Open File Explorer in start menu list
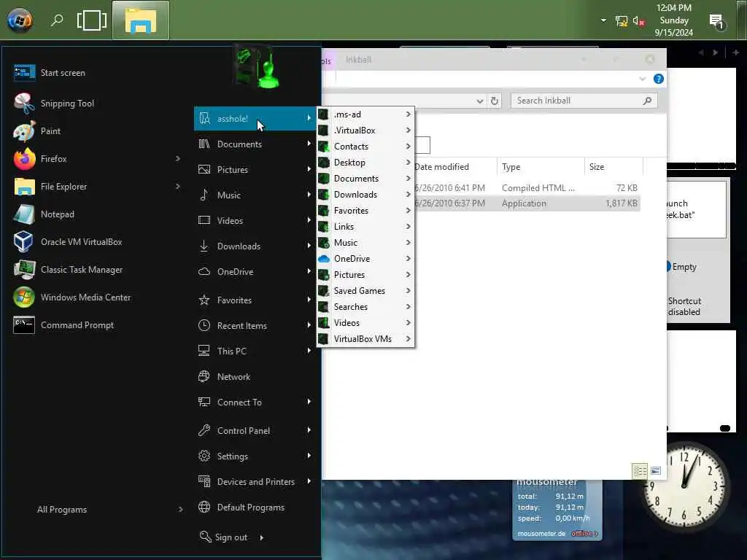 coord(63,187)
